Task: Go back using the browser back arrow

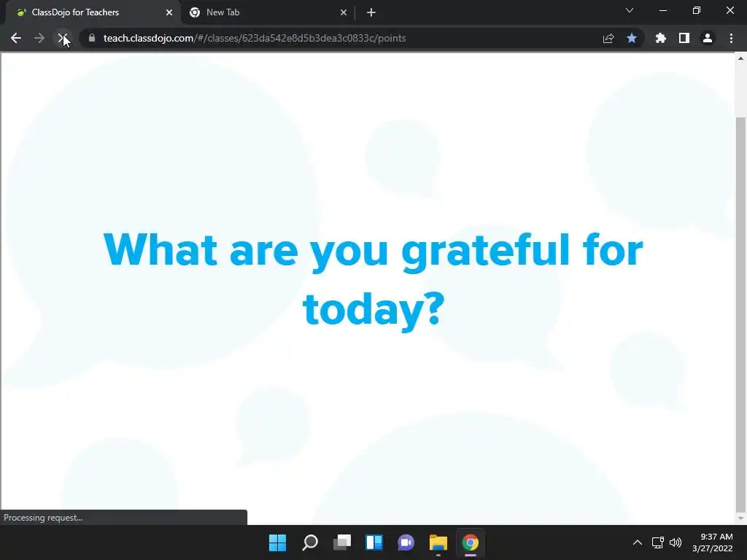Action: (16, 38)
